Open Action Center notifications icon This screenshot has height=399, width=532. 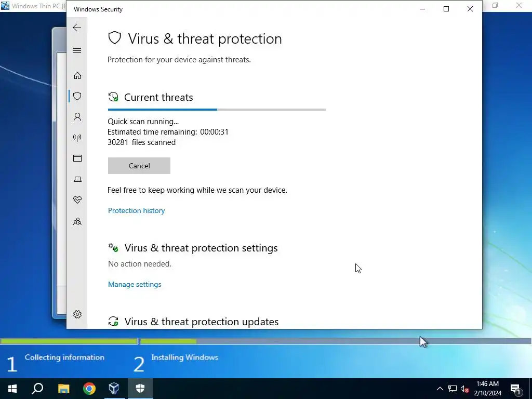(x=516, y=389)
